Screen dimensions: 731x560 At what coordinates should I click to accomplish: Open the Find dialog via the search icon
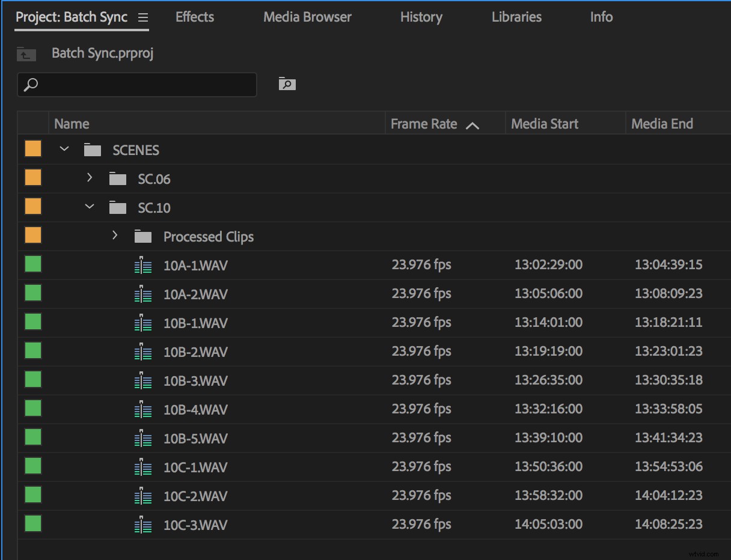coord(287,84)
